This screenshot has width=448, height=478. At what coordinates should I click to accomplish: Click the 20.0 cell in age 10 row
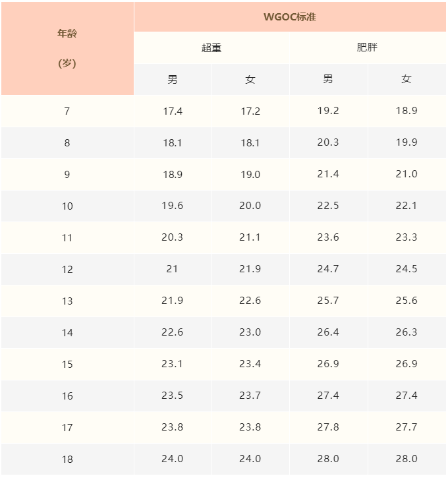[250, 206]
